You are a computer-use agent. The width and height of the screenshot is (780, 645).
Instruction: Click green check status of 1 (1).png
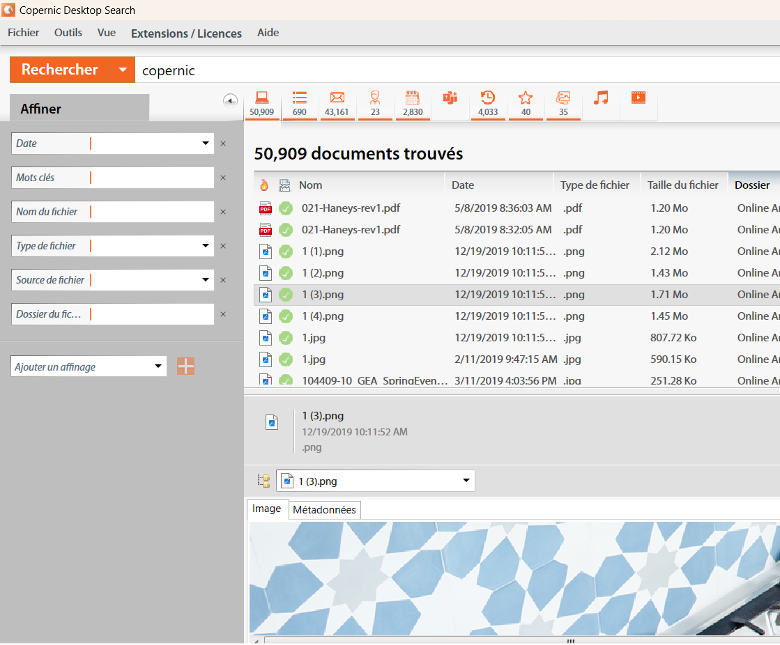point(286,252)
